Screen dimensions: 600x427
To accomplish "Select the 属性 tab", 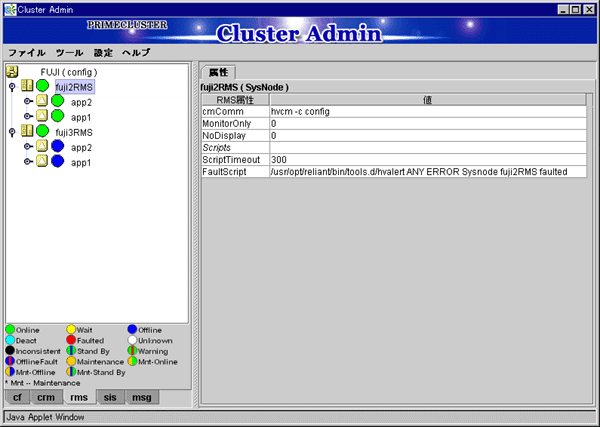I will 218,72.
